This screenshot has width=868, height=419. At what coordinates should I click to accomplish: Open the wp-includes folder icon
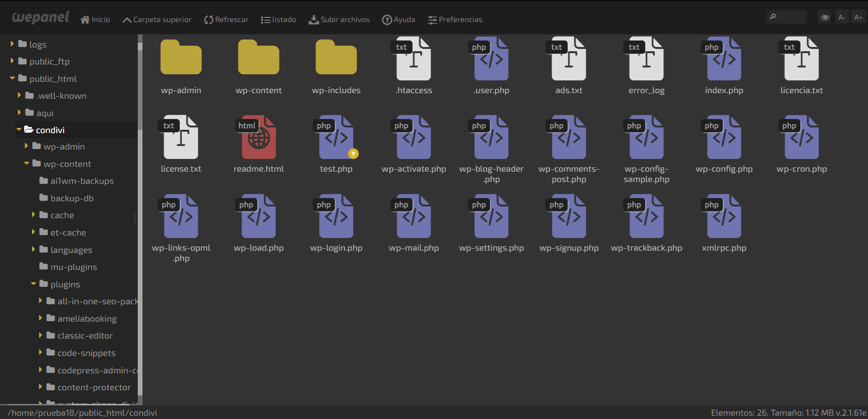click(x=336, y=58)
